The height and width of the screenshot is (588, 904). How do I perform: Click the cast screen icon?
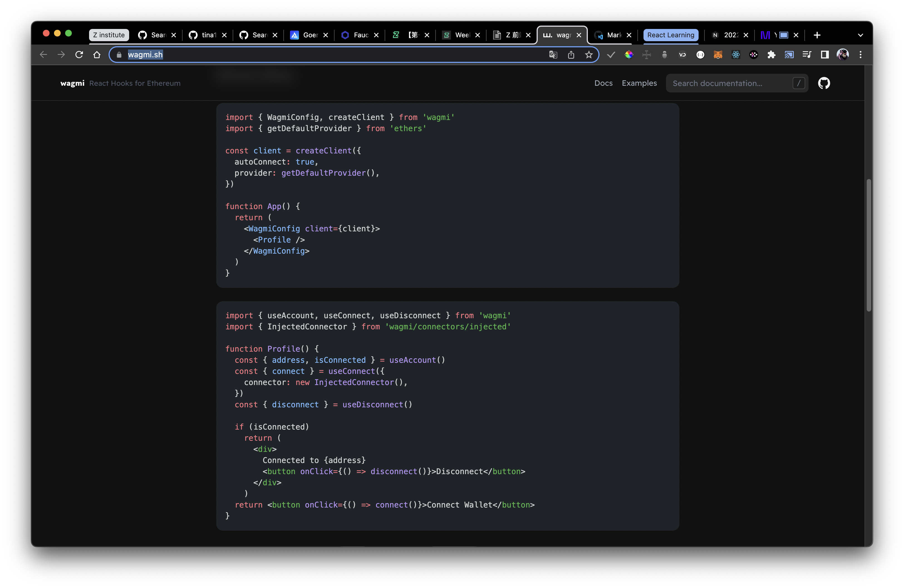click(789, 55)
